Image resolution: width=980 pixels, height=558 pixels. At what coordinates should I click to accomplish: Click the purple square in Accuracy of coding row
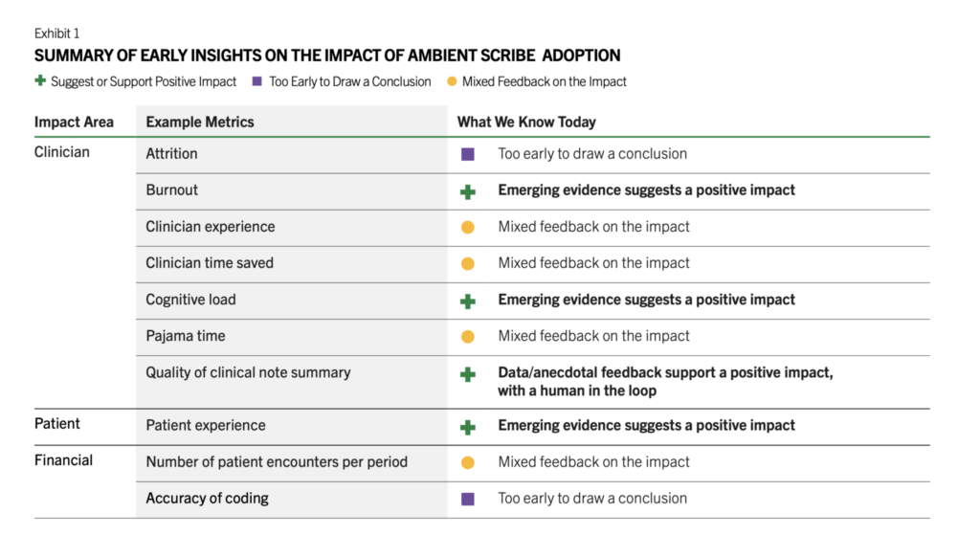tap(467, 499)
